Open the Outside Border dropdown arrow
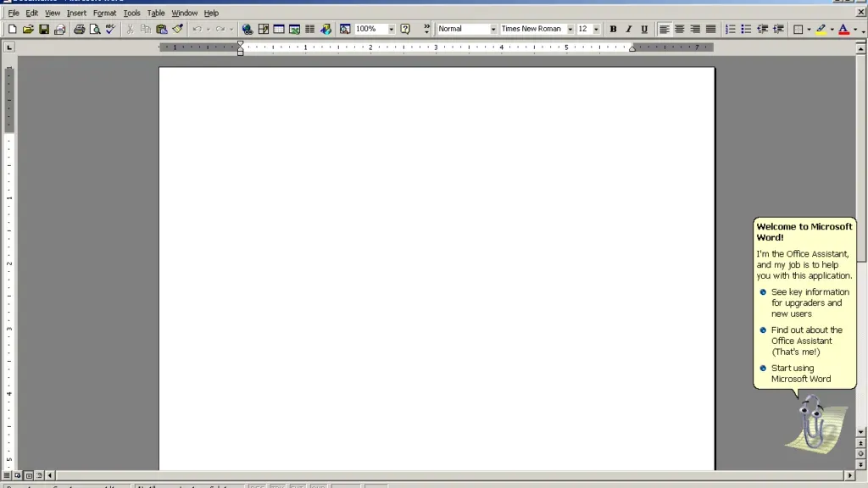The width and height of the screenshot is (868, 488). point(809,30)
